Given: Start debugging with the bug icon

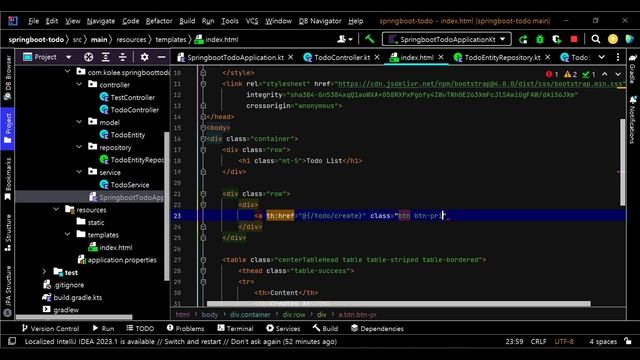Looking at the screenshot, I should [x=540, y=39].
